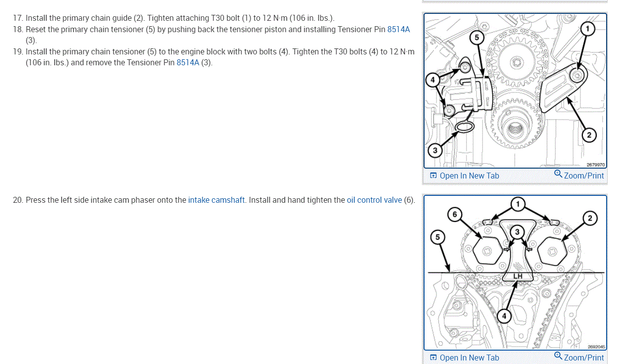The image size is (620, 364).
Task: Select callout 4 in the tensioner diagram
Action: click(432, 79)
